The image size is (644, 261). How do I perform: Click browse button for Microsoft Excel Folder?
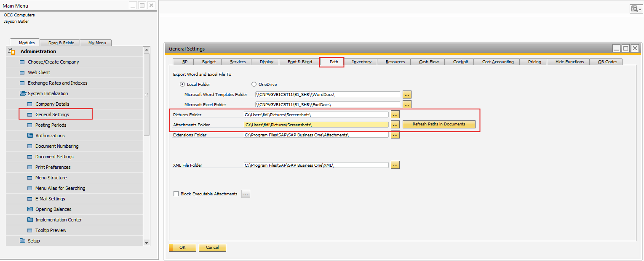coord(407,104)
